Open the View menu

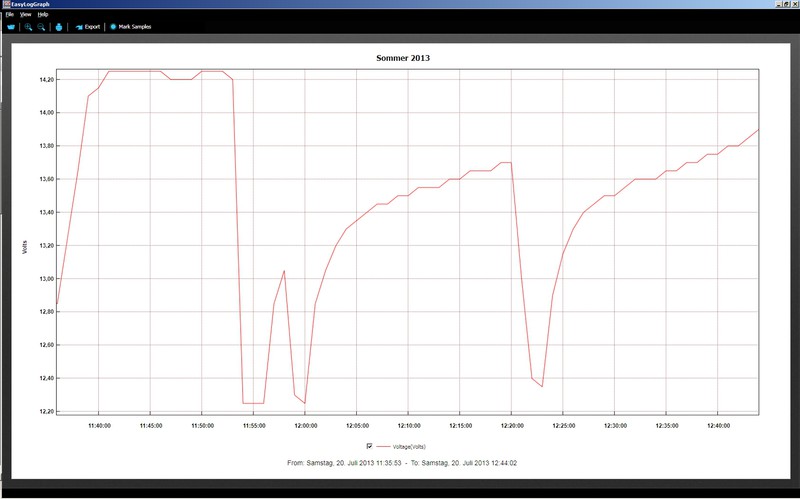pyautogui.click(x=25, y=15)
